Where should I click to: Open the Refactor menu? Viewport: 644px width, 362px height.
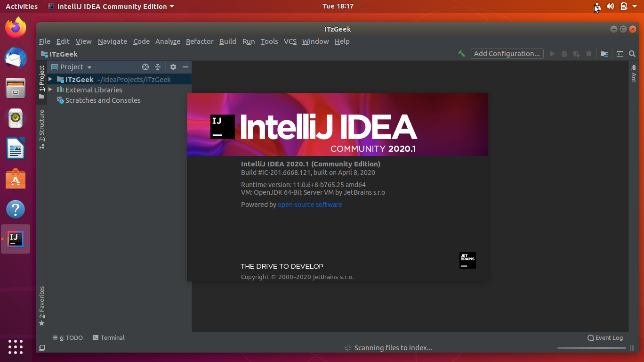(x=200, y=41)
